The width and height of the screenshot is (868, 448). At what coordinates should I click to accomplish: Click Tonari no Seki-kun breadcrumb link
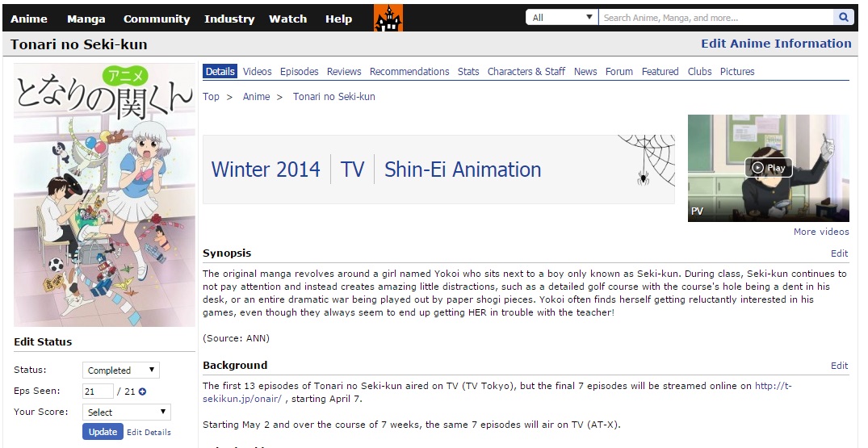(333, 97)
